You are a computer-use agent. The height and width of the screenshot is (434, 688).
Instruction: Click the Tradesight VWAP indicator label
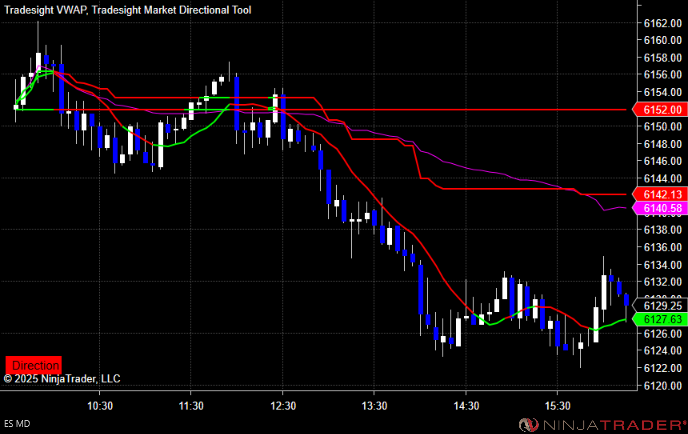point(45,10)
